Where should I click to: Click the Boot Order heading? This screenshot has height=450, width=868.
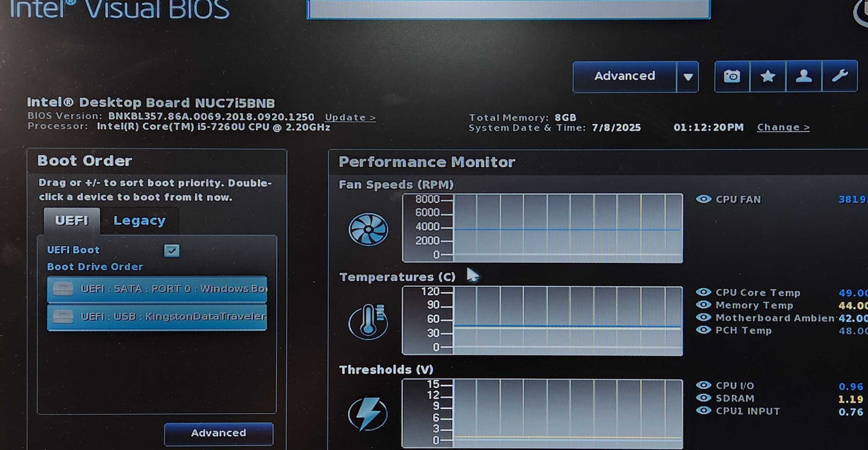coord(84,161)
